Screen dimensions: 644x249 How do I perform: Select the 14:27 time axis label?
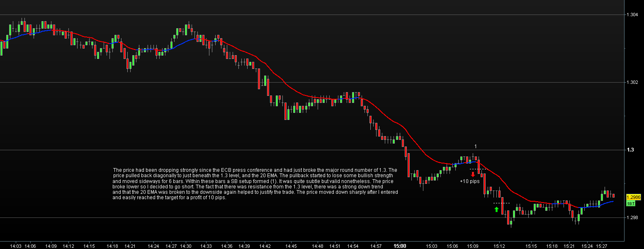pos(171,246)
